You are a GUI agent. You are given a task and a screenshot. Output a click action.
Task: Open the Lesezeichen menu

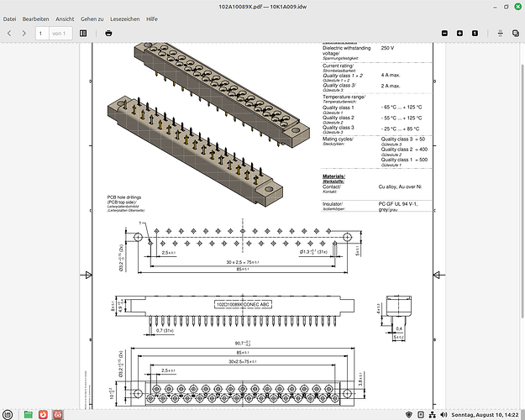(x=125, y=19)
